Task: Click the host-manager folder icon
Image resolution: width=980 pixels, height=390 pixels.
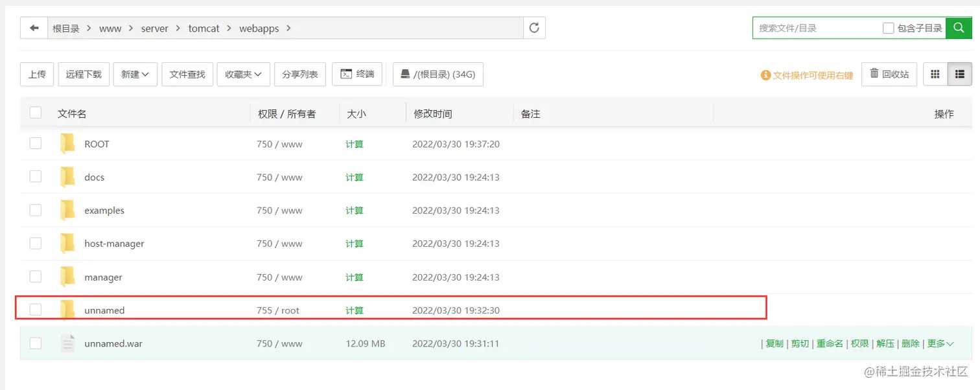Action: click(67, 244)
